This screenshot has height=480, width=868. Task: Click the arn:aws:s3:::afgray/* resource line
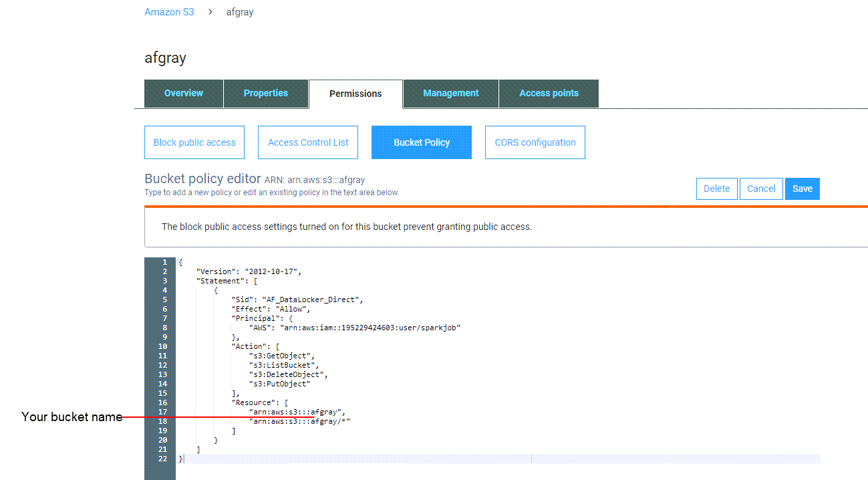299,421
